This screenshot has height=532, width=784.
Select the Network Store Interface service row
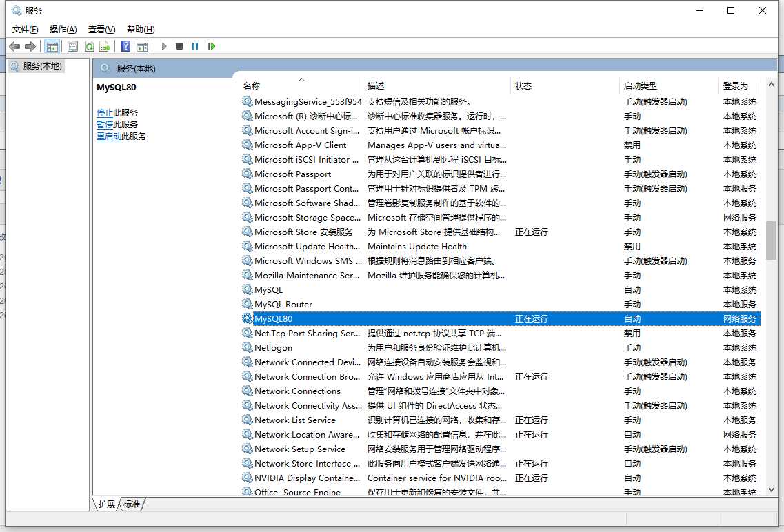(x=501, y=463)
